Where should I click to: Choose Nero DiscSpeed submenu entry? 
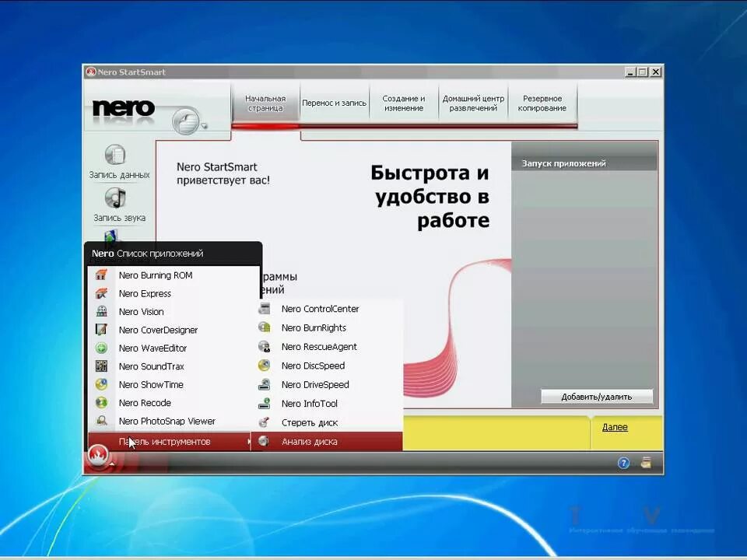(x=327, y=366)
